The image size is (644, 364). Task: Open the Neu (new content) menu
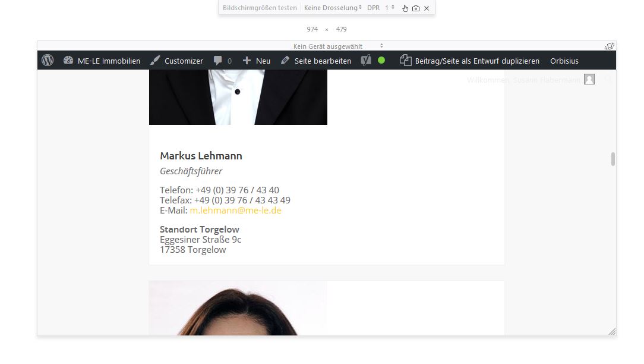click(x=256, y=61)
